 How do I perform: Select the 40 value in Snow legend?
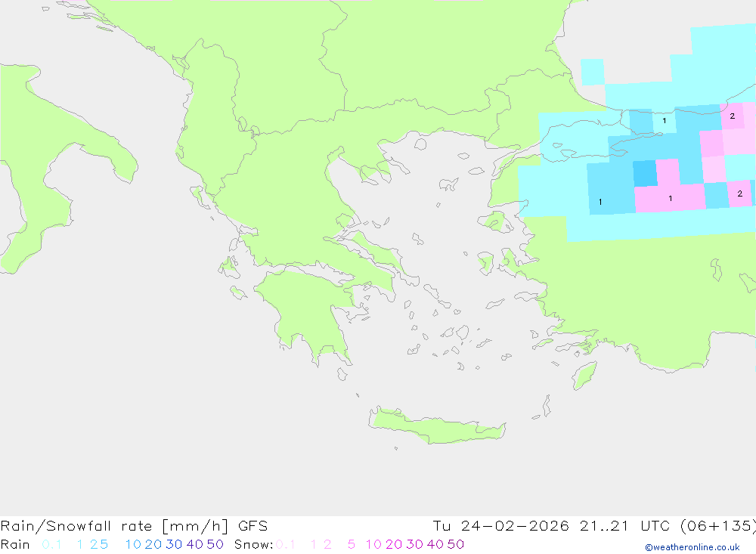[435, 544]
